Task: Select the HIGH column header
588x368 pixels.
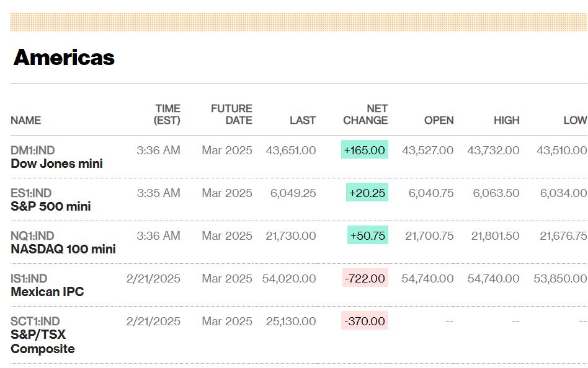Action: pyautogui.click(x=507, y=120)
